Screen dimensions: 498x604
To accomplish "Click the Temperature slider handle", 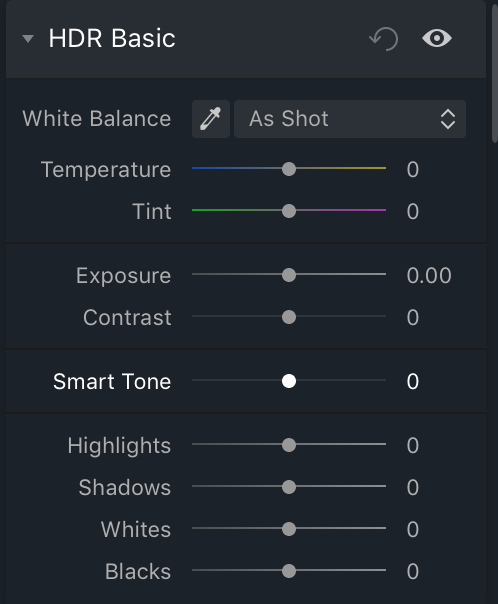I will click(289, 169).
